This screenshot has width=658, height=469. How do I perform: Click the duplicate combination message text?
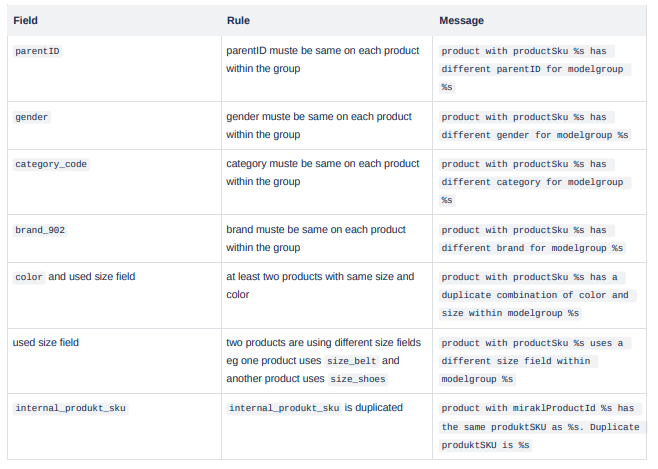coord(534,294)
